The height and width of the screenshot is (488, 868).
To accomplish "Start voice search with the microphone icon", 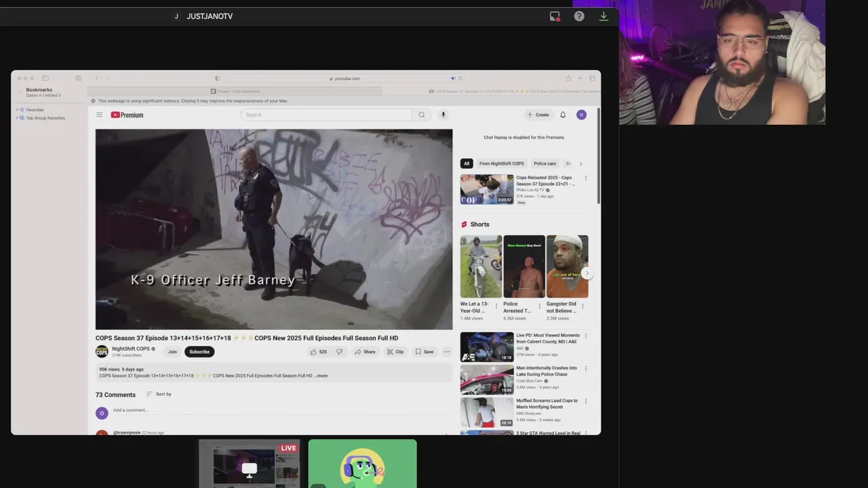I will 443,115.
